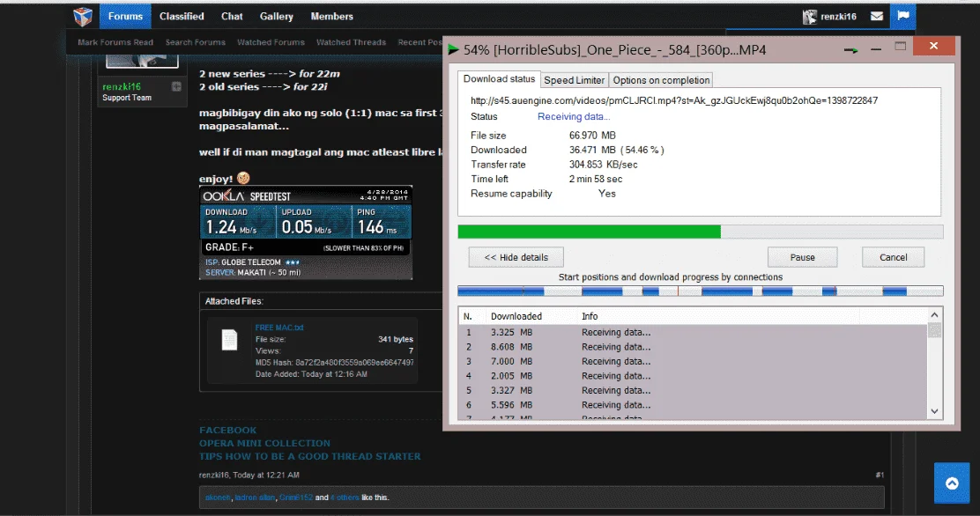Click the scroll-to-top arrow button

pyautogui.click(x=952, y=483)
